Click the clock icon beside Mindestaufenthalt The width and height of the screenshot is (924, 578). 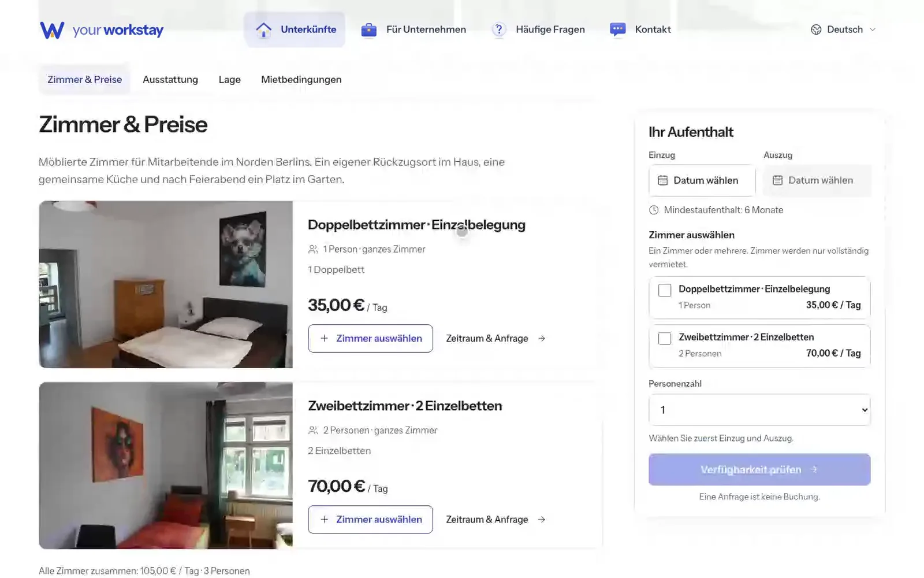click(654, 210)
